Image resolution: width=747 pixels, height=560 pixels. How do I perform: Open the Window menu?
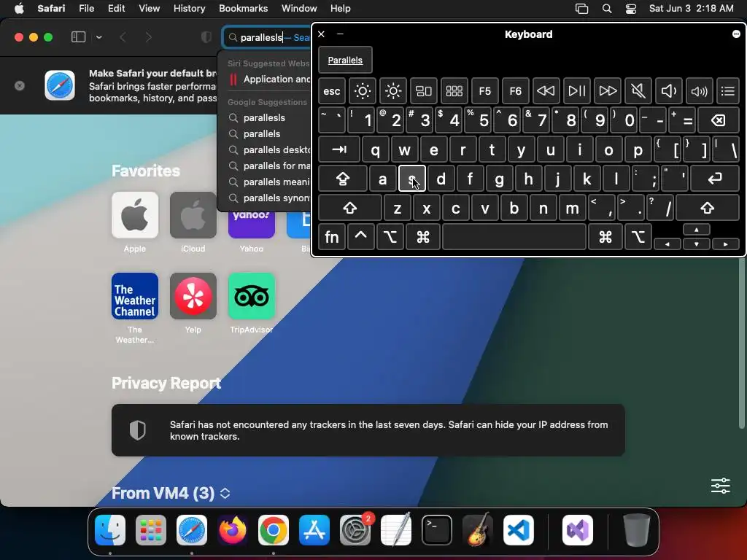(x=299, y=9)
